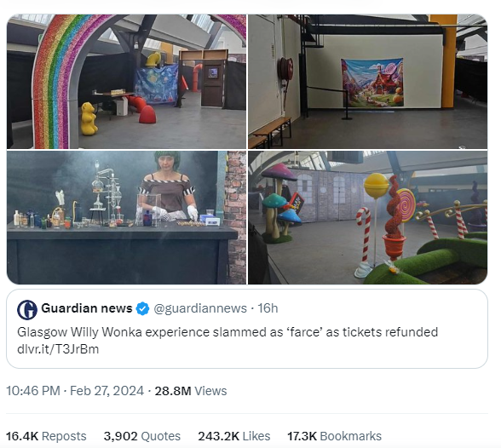This screenshot has height=448, width=501.
Task: Click the yellow gummy bear in photo
Action: click(x=89, y=118)
